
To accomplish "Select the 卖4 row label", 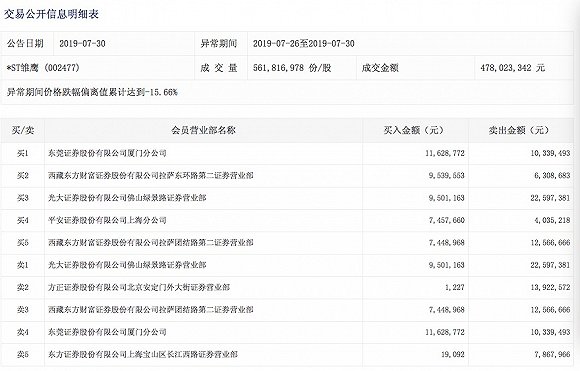I will (x=23, y=332).
